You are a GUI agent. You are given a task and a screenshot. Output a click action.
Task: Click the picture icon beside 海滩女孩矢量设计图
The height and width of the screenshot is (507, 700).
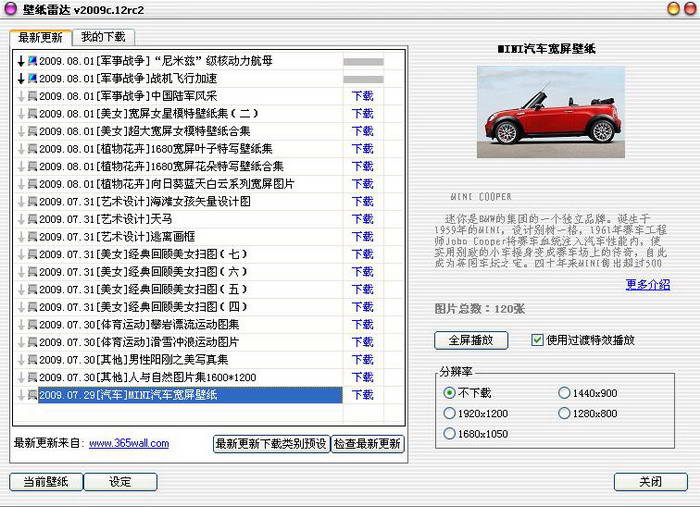pos(33,201)
